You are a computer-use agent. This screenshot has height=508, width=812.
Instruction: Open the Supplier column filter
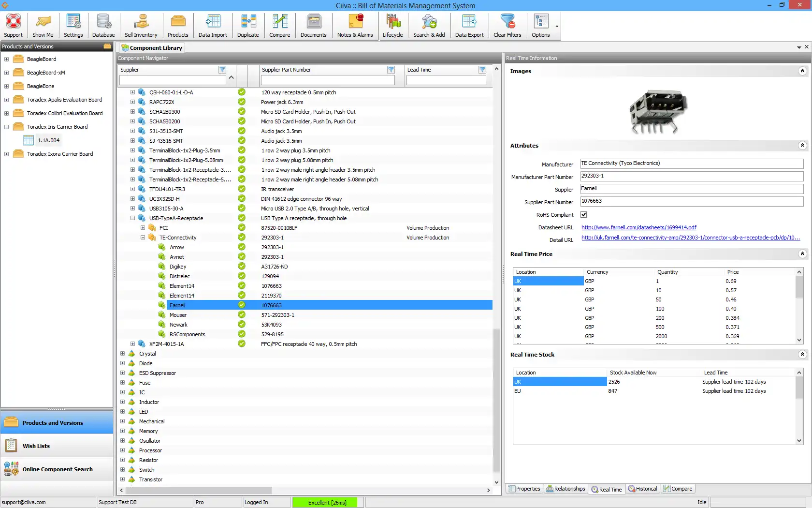(222, 70)
